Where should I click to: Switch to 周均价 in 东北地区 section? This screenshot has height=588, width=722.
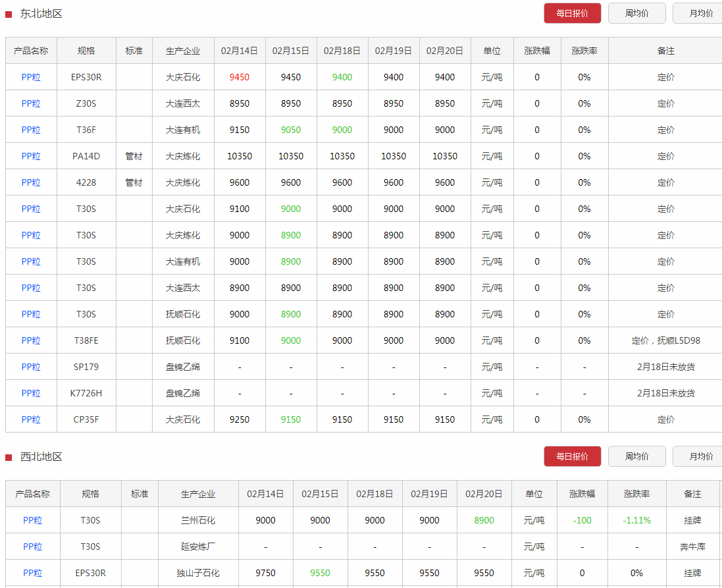pos(636,13)
